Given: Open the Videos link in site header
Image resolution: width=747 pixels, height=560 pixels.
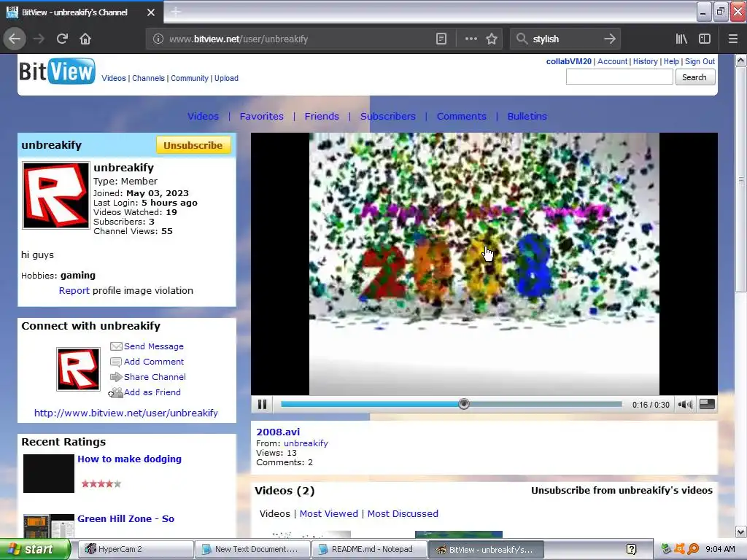Looking at the screenshot, I should click(x=114, y=78).
